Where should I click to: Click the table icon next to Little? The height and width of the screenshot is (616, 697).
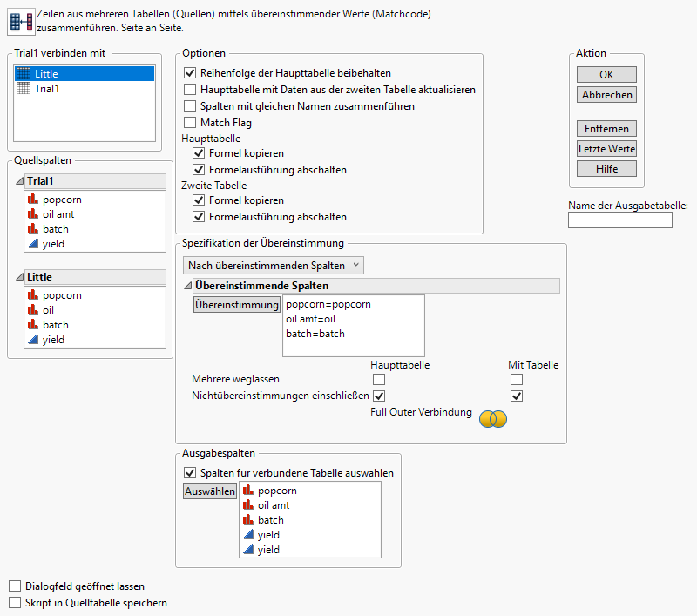24,74
